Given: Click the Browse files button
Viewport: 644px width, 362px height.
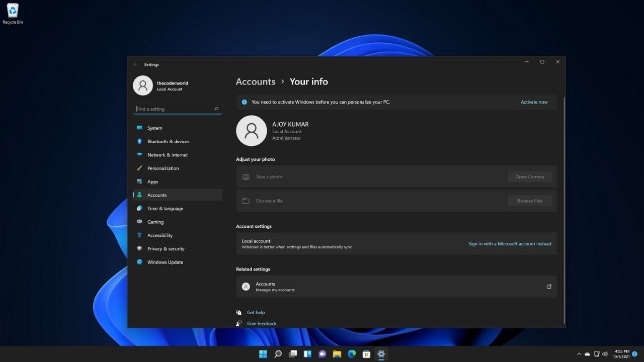Looking at the screenshot, I should pyautogui.click(x=530, y=201).
